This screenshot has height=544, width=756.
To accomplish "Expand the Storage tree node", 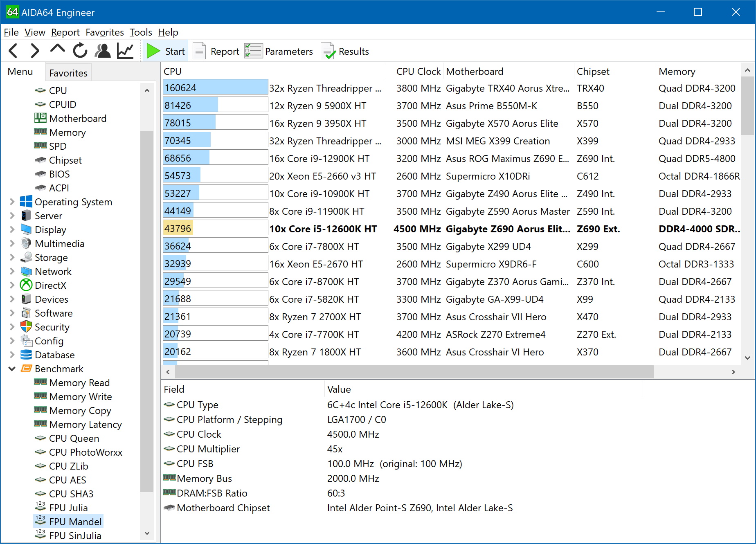I will click(12, 257).
